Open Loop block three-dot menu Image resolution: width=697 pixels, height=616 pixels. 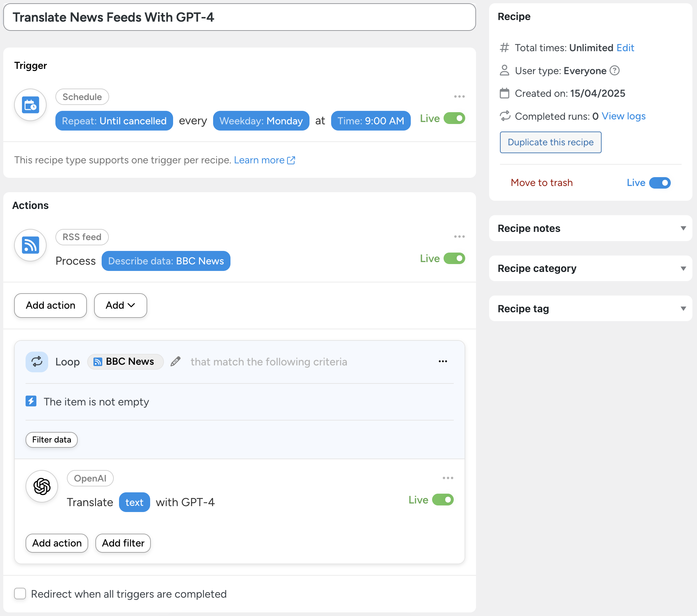click(x=443, y=361)
